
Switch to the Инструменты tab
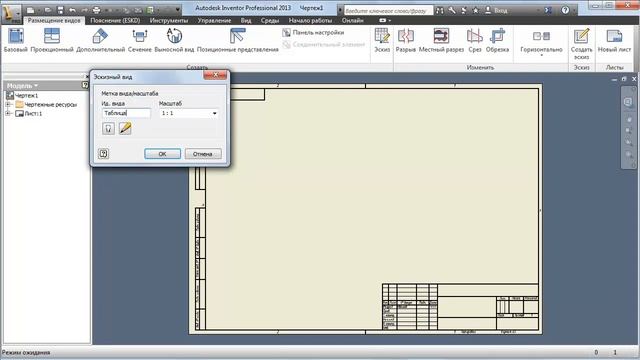169,20
